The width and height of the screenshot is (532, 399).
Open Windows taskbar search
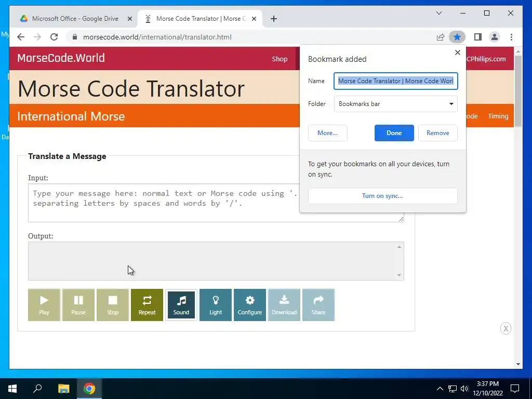pos(37,389)
